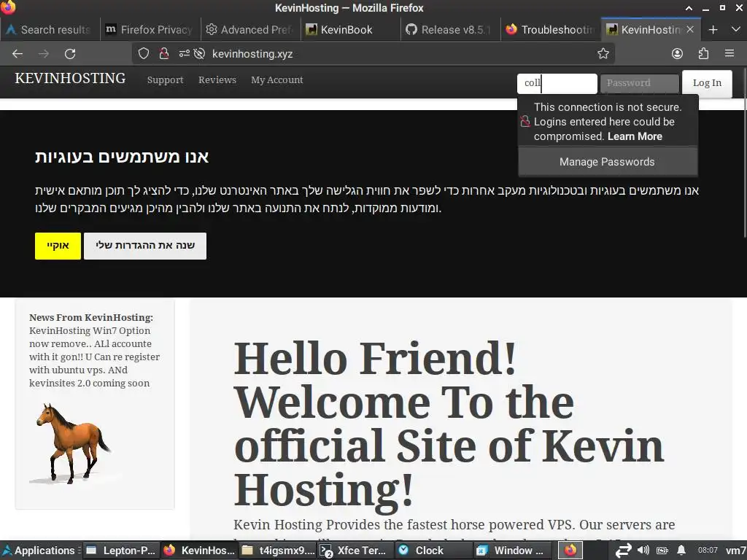Click the roll-up window arrow in title bar
The image size is (747, 560).
click(689, 8)
